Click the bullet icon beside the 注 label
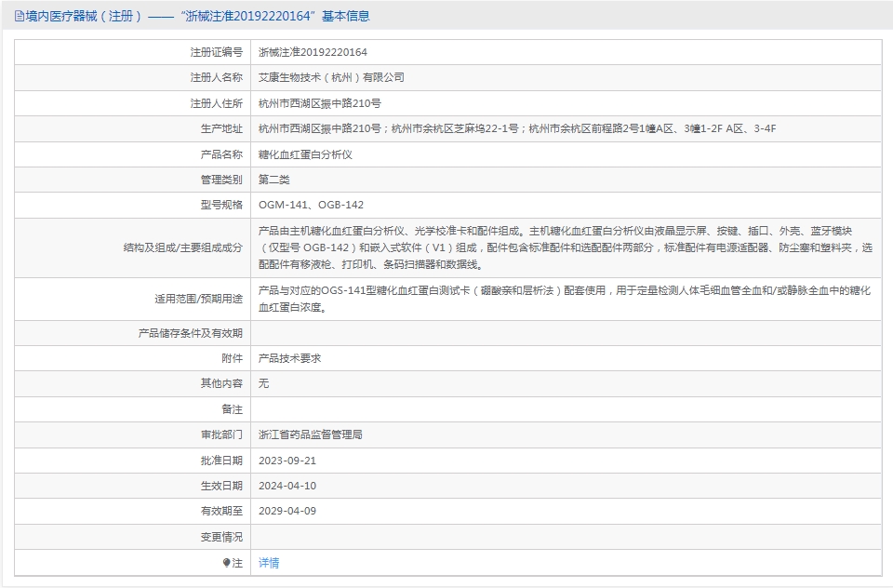893x588 pixels. (226, 563)
